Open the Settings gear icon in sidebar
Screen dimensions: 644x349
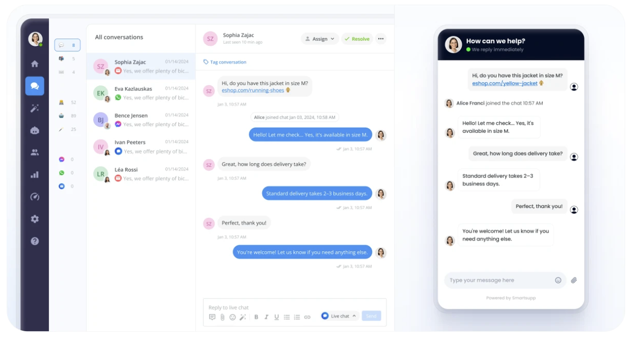pyautogui.click(x=35, y=219)
